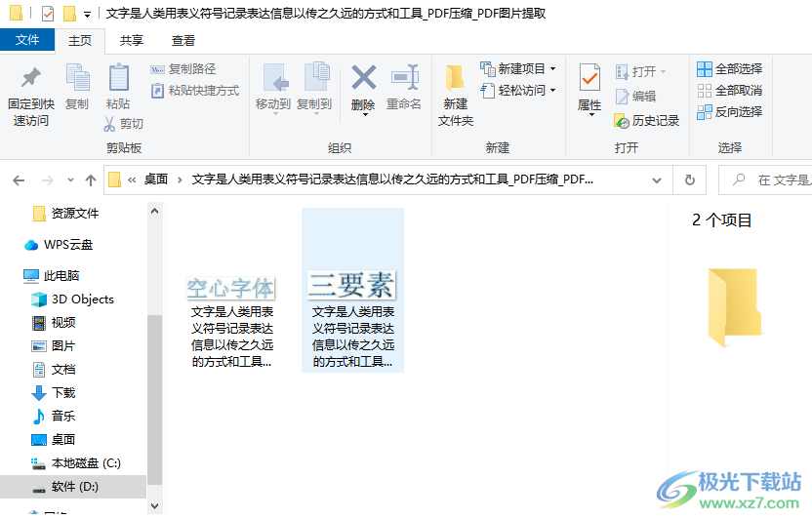The width and height of the screenshot is (812, 519).
Task: Open the New Item dropdown
Action: tap(517, 69)
